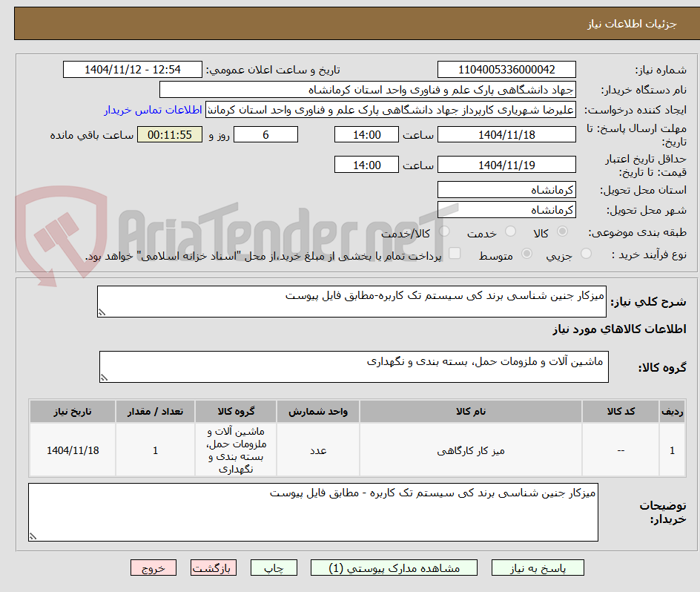Toggle the اسناد خزانه اسلامی payment checkbox

455,253
